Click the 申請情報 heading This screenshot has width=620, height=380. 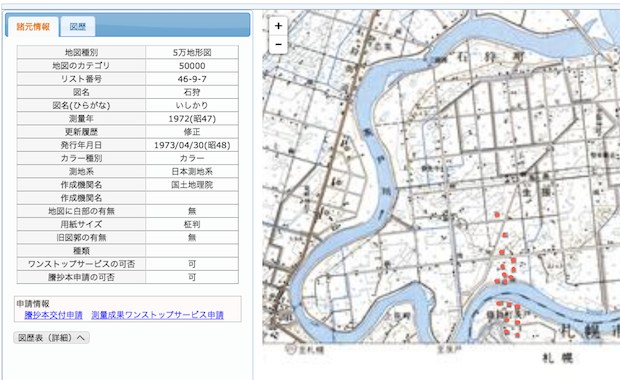[x=33, y=303]
